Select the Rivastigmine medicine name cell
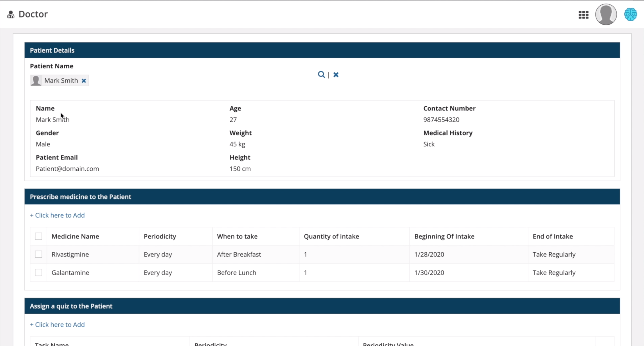This screenshot has height=346, width=644. pos(70,254)
